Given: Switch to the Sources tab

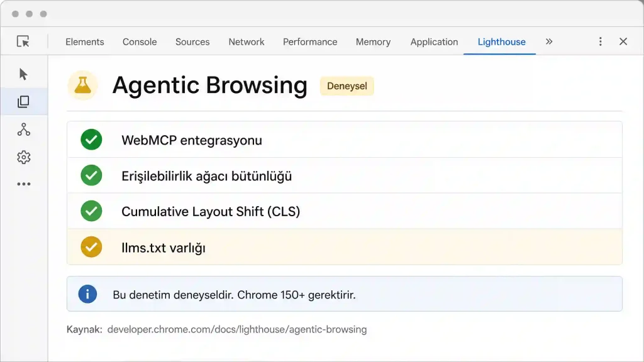Looking at the screenshot, I should 192,42.
